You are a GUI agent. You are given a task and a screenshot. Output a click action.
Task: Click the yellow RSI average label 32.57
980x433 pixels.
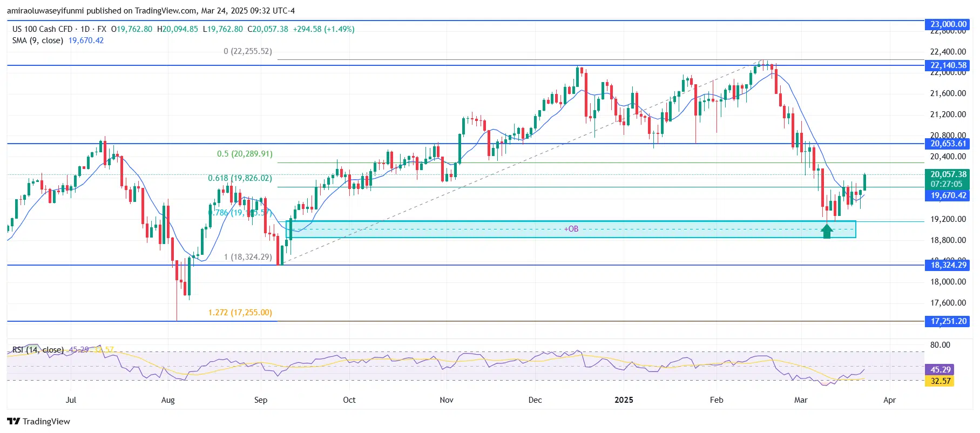click(x=940, y=381)
